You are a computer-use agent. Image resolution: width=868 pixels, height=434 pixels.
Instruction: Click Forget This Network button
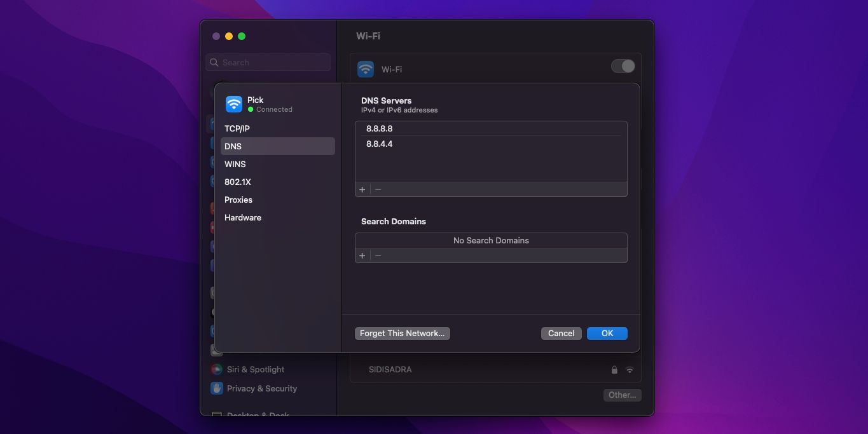pos(402,333)
